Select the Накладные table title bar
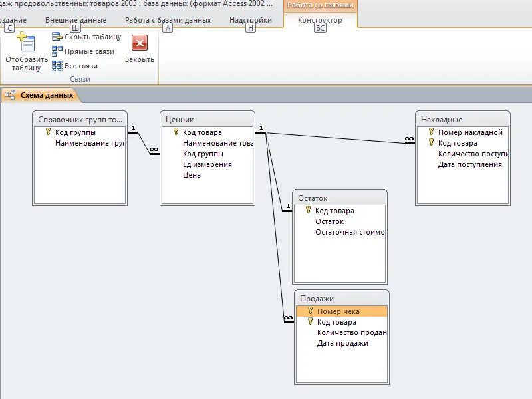 [463, 120]
